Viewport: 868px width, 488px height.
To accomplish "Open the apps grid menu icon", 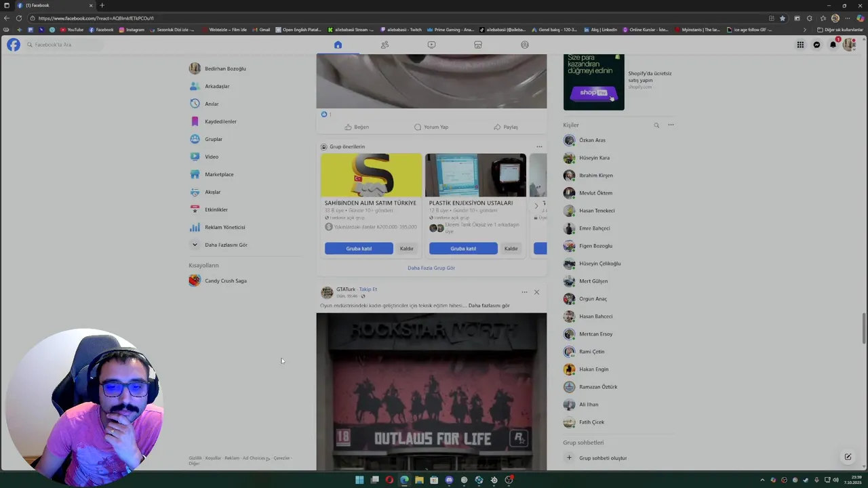I will coord(800,45).
